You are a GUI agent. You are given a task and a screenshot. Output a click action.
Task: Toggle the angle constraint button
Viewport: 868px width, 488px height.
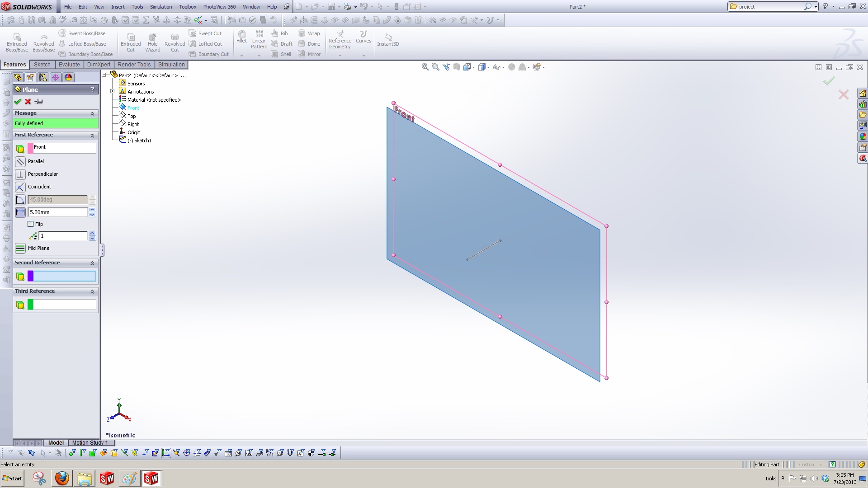[20, 200]
